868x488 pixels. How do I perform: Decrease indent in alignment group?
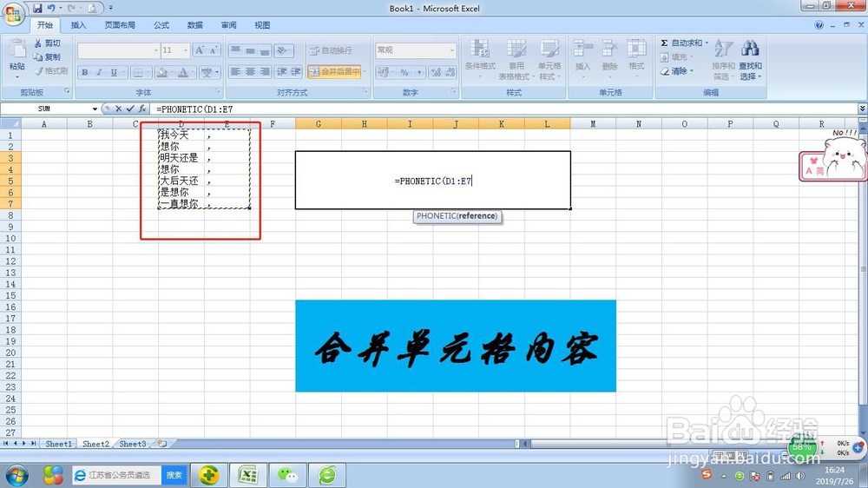pyautogui.click(x=282, y=71)
